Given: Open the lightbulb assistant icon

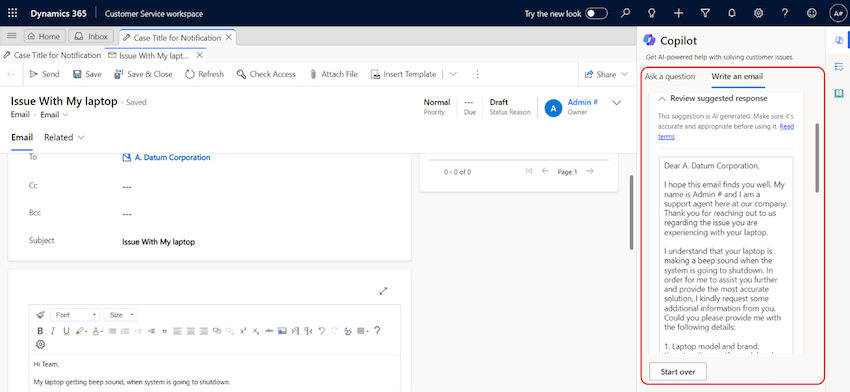Looking at the screenshot, I should pyautogui.click(x=652, y=14).
